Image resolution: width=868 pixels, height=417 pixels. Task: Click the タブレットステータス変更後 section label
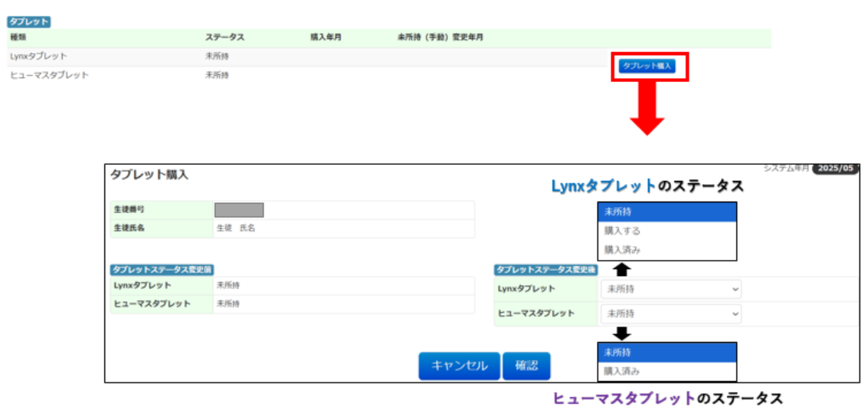tap(546, 269)
